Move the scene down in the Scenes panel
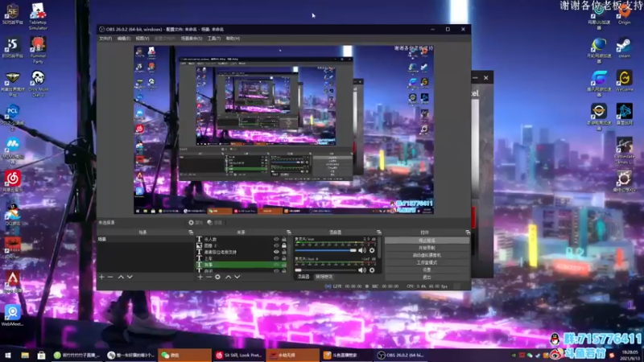This screenshot has width=644, height=362. click(x=130, y=277)
